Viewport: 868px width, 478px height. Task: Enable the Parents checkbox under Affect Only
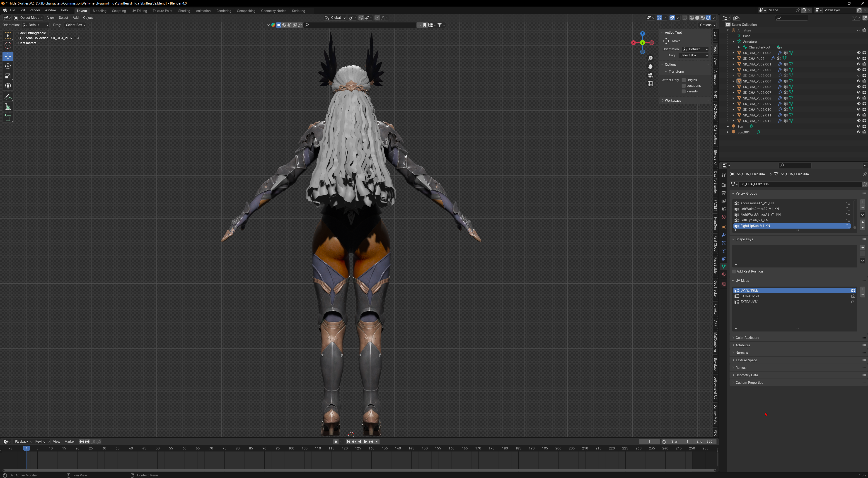[x=684, y=92]
